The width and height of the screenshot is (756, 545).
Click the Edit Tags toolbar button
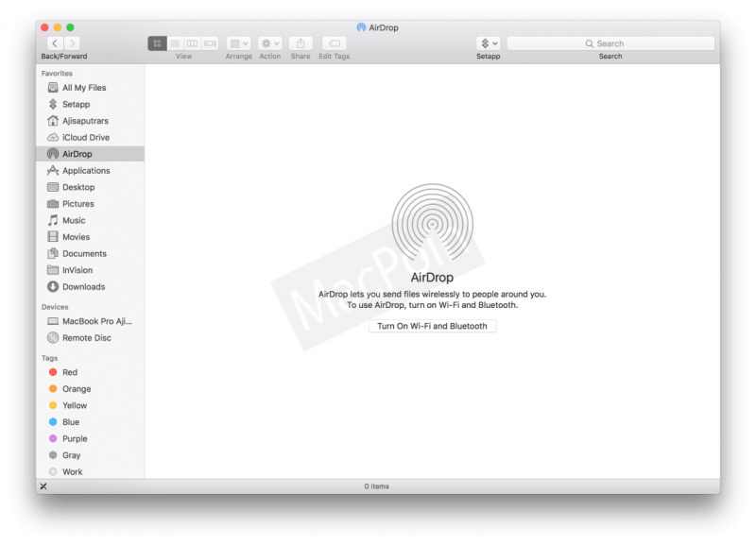coord(335,43)
